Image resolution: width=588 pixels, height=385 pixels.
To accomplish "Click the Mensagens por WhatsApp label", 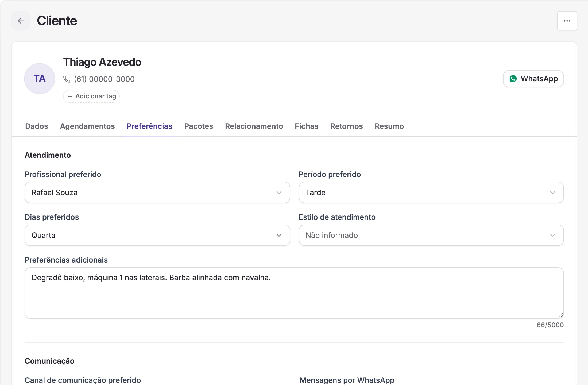I will [x=347, y=380].
